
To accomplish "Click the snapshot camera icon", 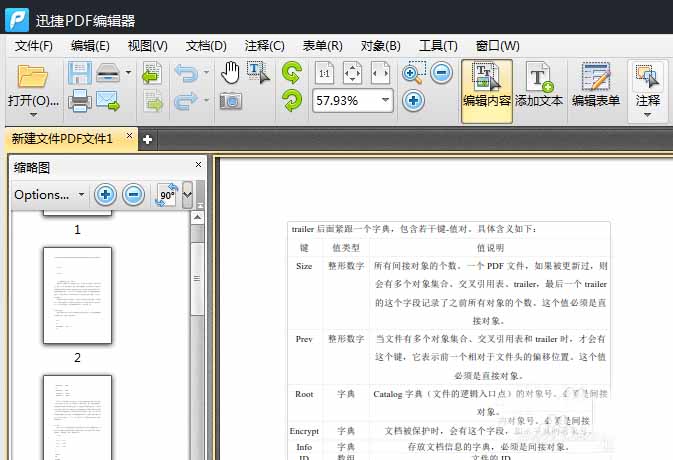I will click(230, 100).
